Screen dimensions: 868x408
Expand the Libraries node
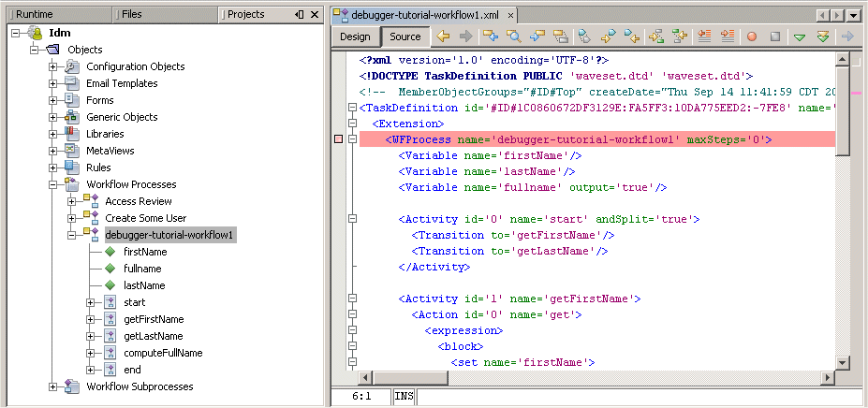pos(52,134)
